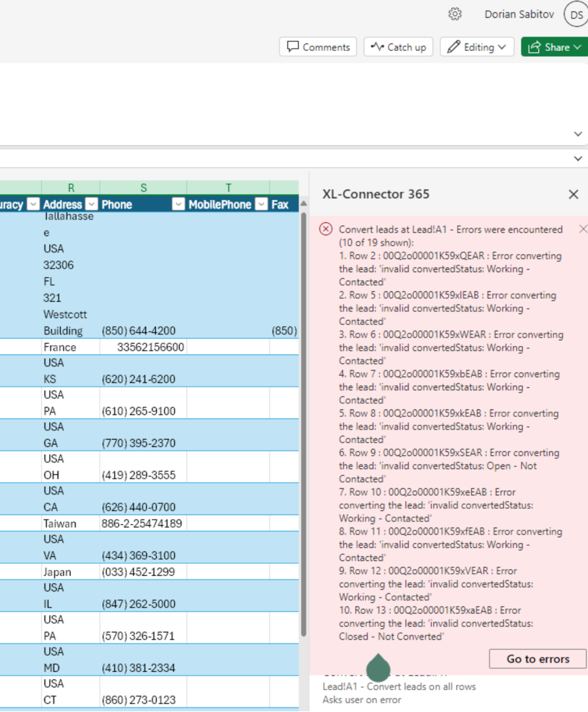The image size is (588, 712).
Task: Open the filter toggle on the Phone column
Action: [x=179, y=204]
